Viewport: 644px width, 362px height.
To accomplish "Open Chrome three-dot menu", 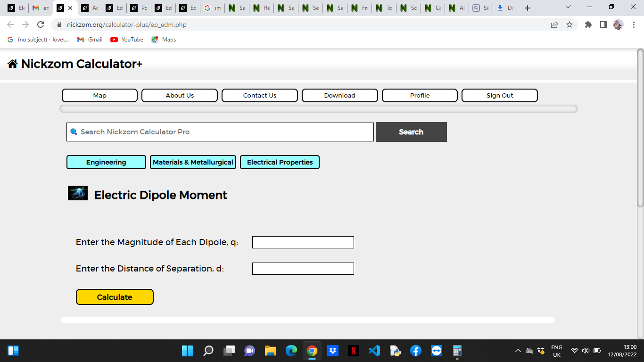I will click(x=634, y=25).
